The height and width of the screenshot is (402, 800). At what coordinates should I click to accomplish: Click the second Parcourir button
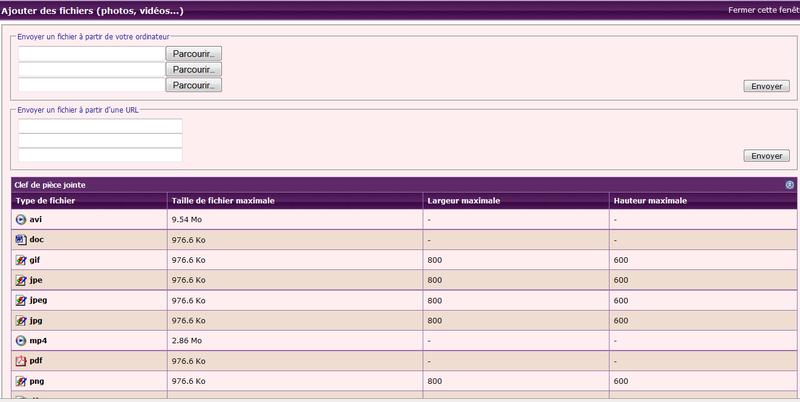(x=195, y=70)
